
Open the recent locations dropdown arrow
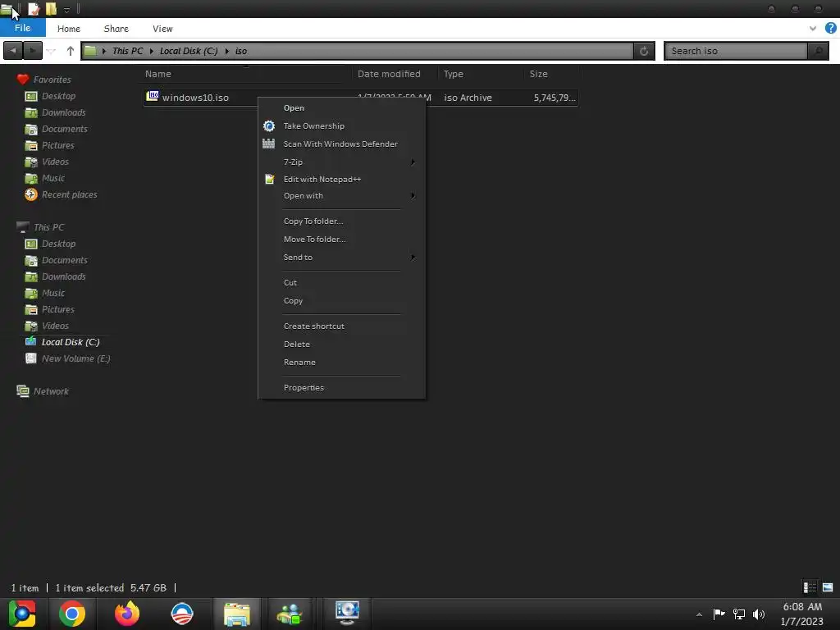(51, 52)
